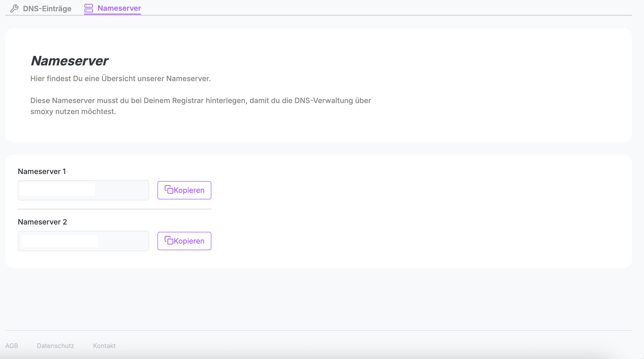Screen dimensions: 644x359
Task: Click the server icon beside Nameserver tab
Action: tap(89, 8)
